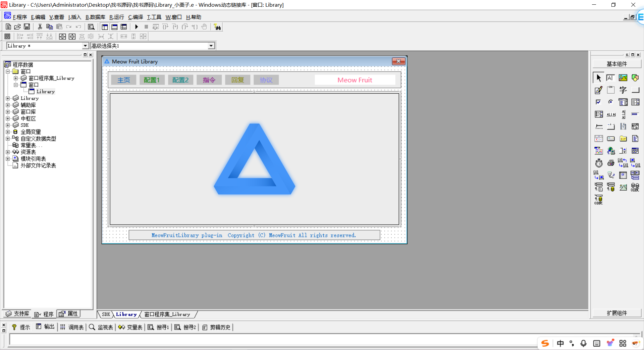The image size is (644, 350).
Task: Click the Run (play) toolbar icon
Action: 137,27
